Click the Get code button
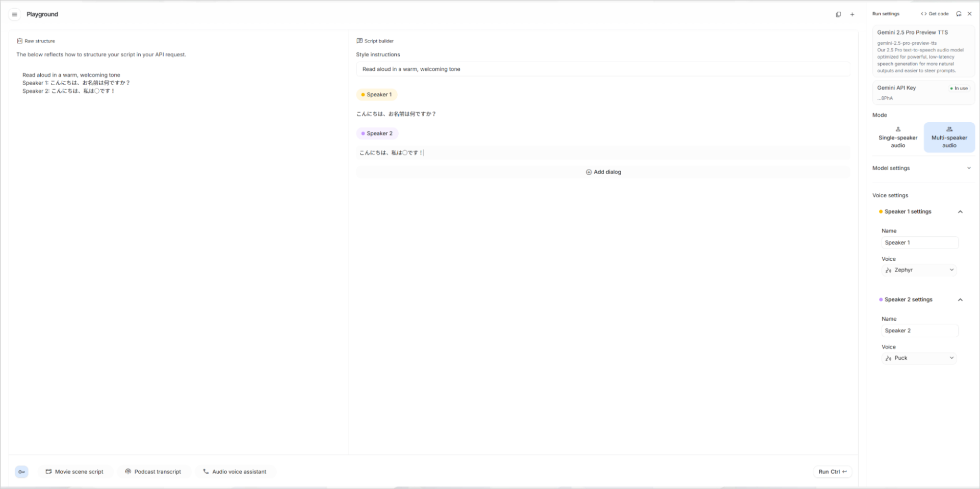This screenshot has height=489, width=980. point(934,14)
